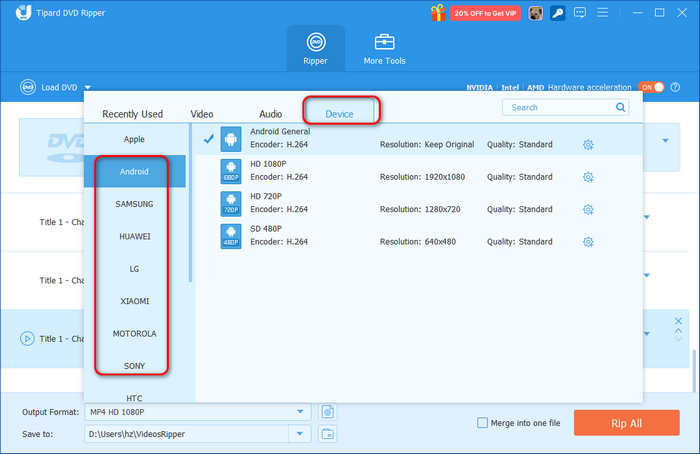Click the device category list scrollbar
Image resolution: width=700 pixels, height=454 pixels.
[x=190, y=203]
